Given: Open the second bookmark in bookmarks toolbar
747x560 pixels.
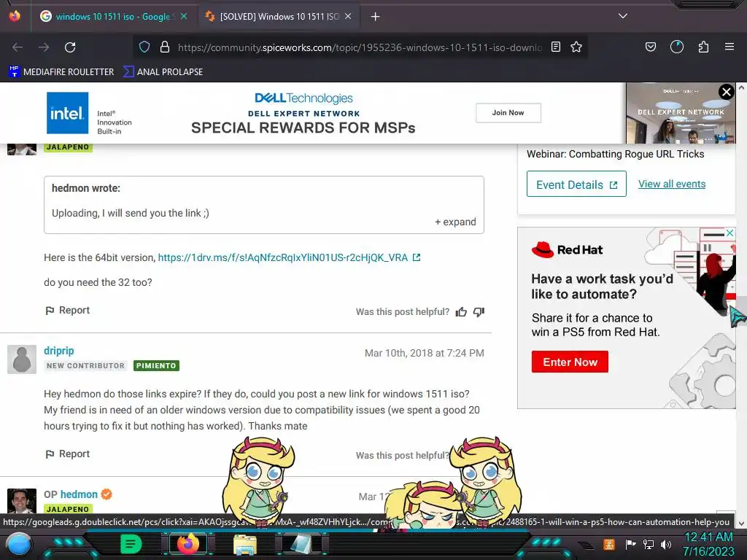Looking at the screenshot, I should click(163, 72).
